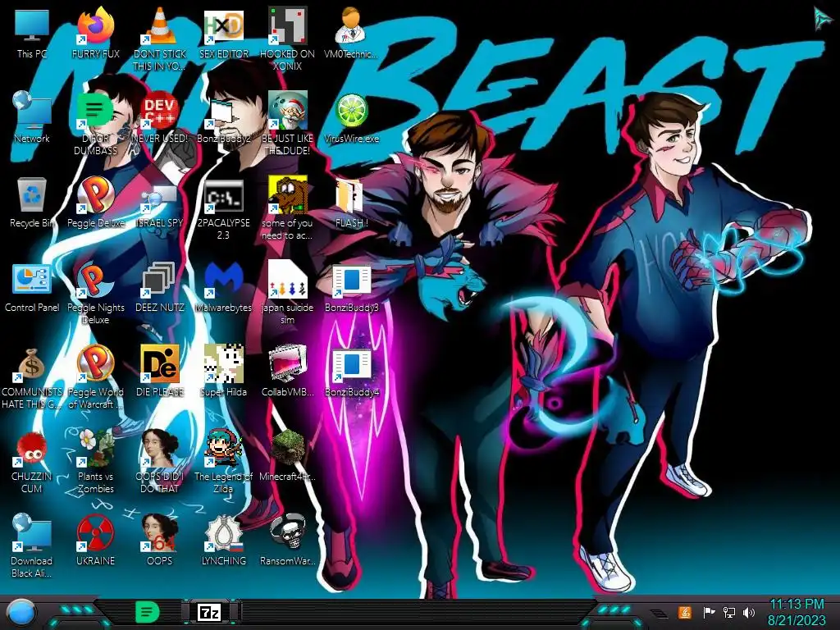Open the network tray icon
The width and height of the screenshot is (840, 630).
[x=728, y=612]
